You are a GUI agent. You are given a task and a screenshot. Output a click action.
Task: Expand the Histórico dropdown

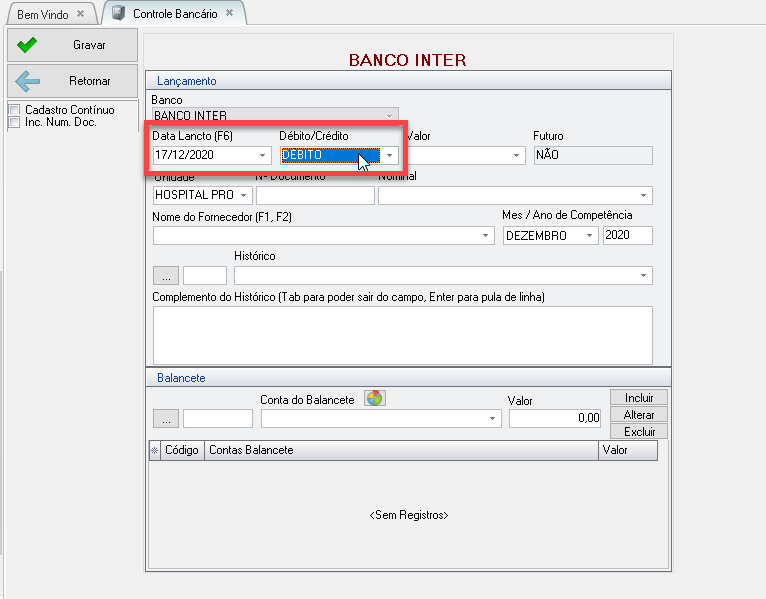point(643,276)
